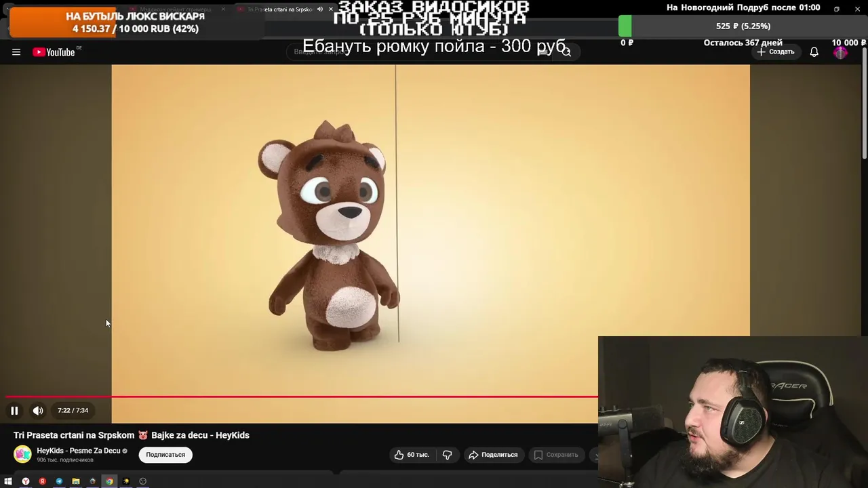This screenshot has height=488, width=868.
Task: Click the thumbs-down dislike icon
Action: click(447, 455)
